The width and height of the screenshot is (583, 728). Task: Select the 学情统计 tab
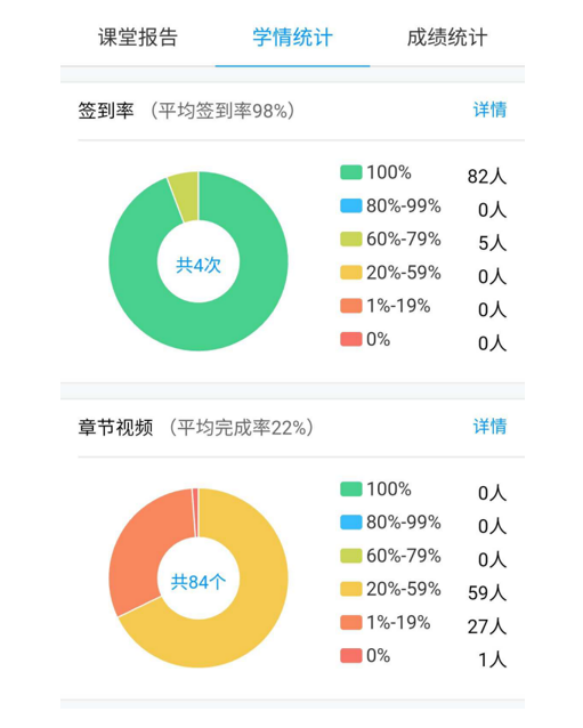click(292, 38)
